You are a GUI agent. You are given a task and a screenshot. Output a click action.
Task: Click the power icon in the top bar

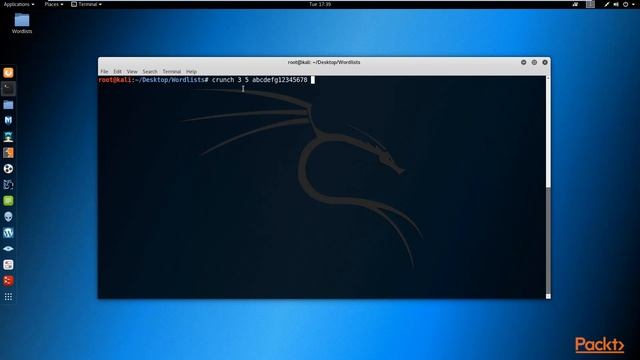point(625,4)
